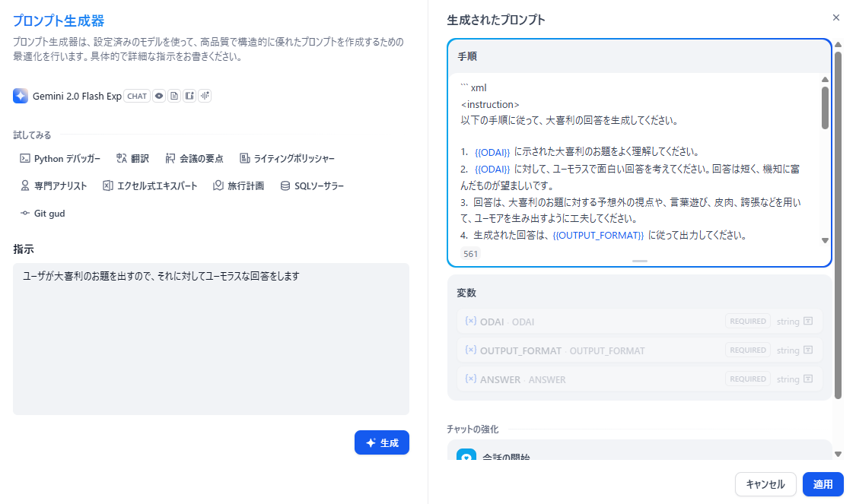Click the 適用 button to apply prompt
Screen dimensions: 856x504
[x=823, y=484]
